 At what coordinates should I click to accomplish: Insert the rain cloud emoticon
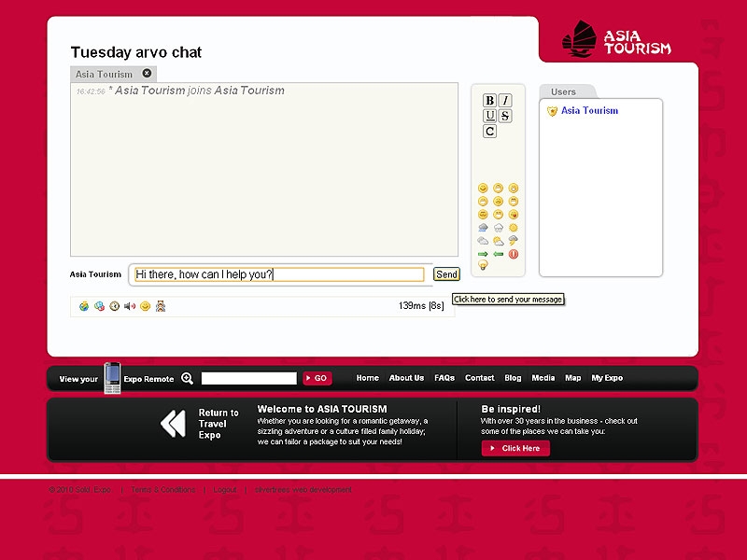point(483,228)
